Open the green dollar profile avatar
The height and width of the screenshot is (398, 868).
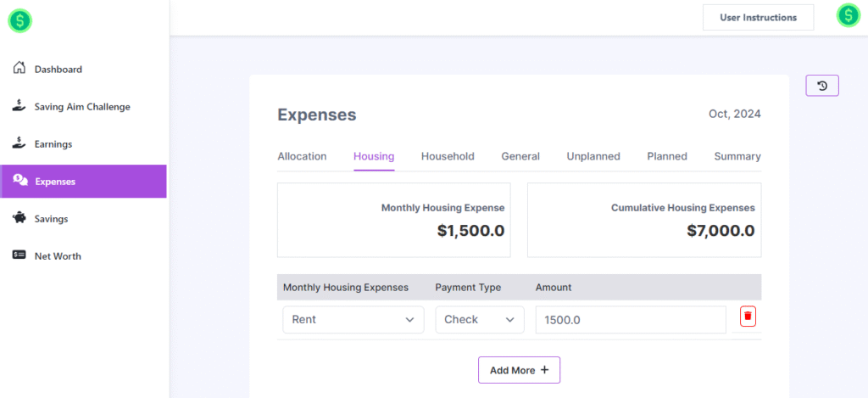[x=848, y=16]
